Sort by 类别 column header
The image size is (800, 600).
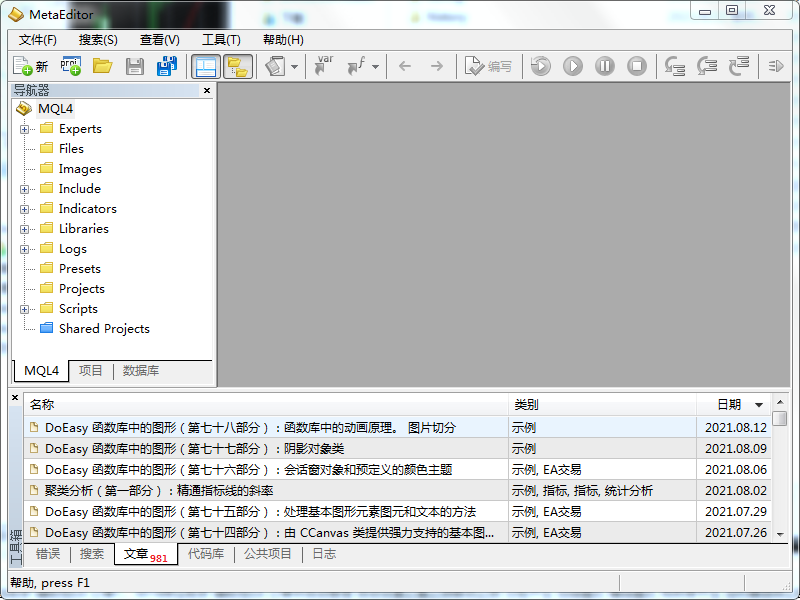[603, 405]
